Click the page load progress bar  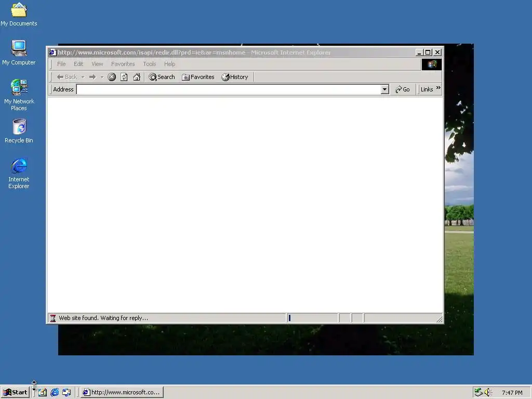[x=312, y=318]
